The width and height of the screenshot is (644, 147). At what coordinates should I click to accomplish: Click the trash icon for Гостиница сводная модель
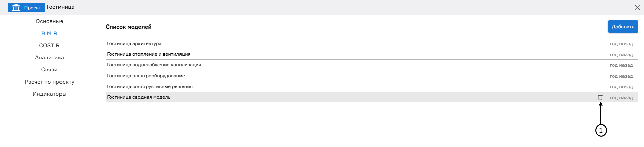coord(600,97)
